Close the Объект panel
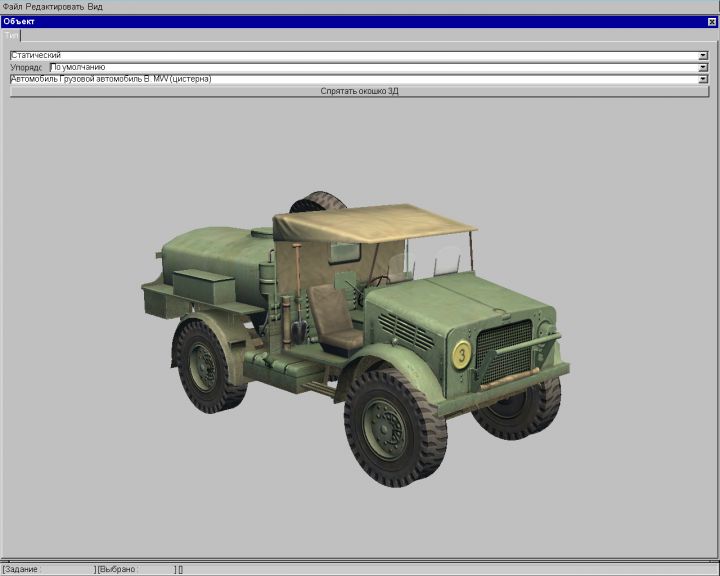This screenshot has width=720, height=576. click(711, 21)
